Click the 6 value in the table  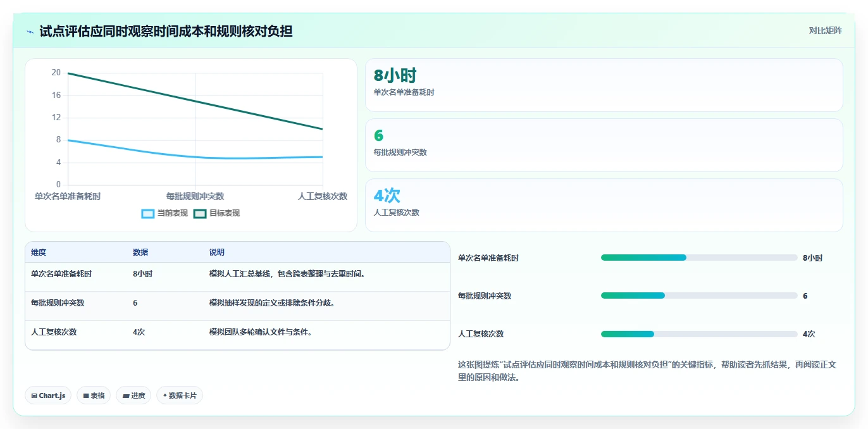tap(135, 303)
